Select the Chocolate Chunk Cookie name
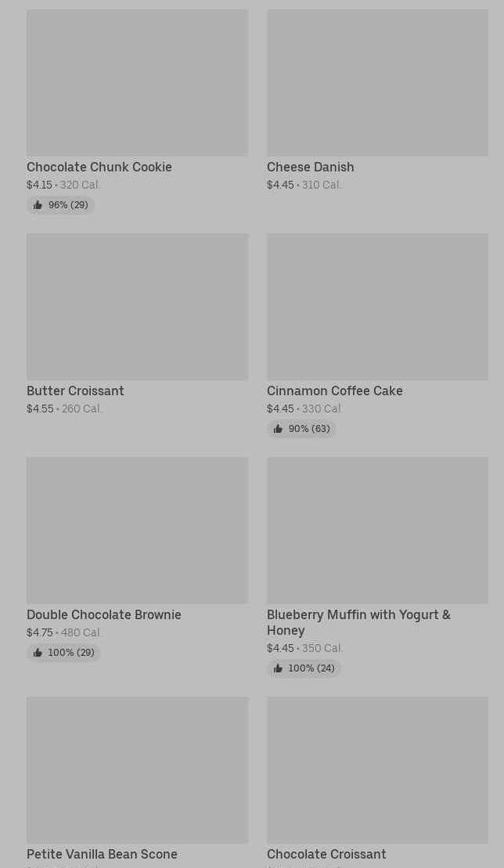The image size is (504, 868). click(x=99, y=167)
